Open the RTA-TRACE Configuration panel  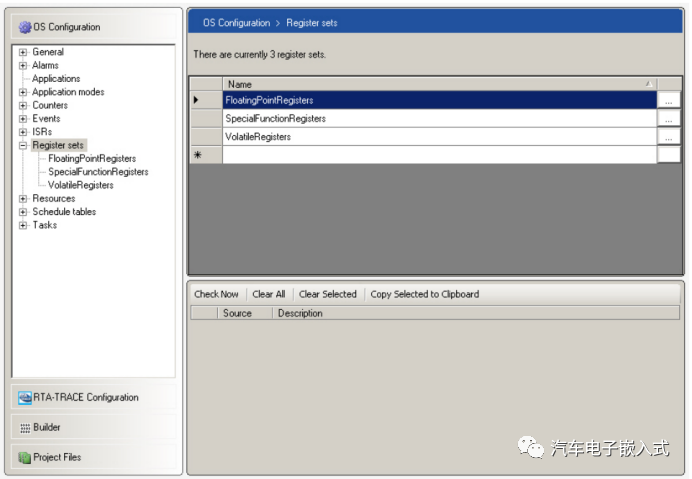click(x=94, y=397)
